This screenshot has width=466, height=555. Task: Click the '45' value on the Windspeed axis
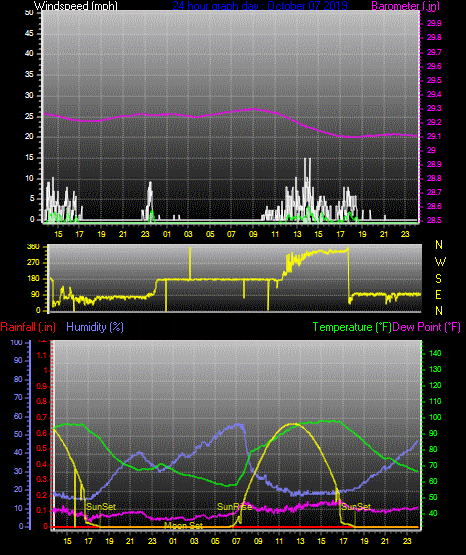[x=29, y=34]
